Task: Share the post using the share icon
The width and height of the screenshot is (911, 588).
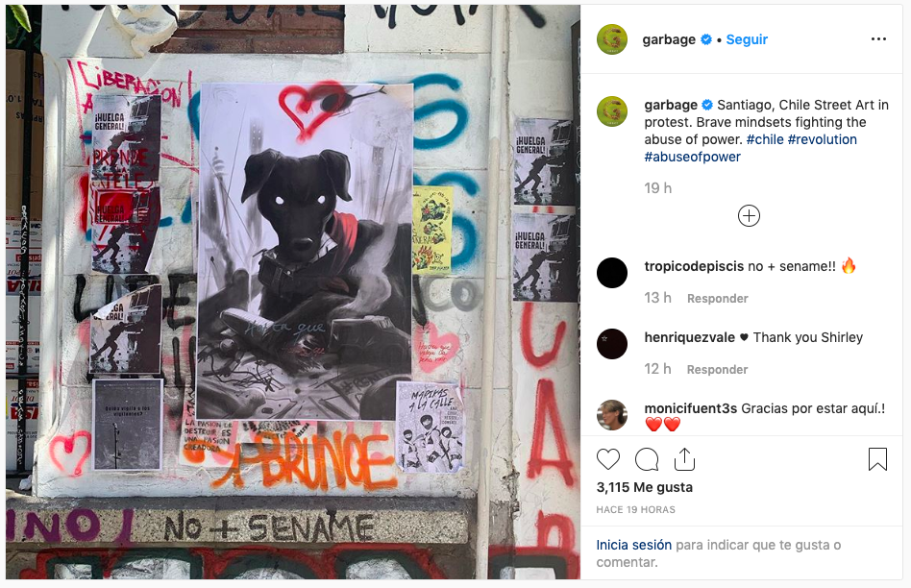Action: (684, 459)
